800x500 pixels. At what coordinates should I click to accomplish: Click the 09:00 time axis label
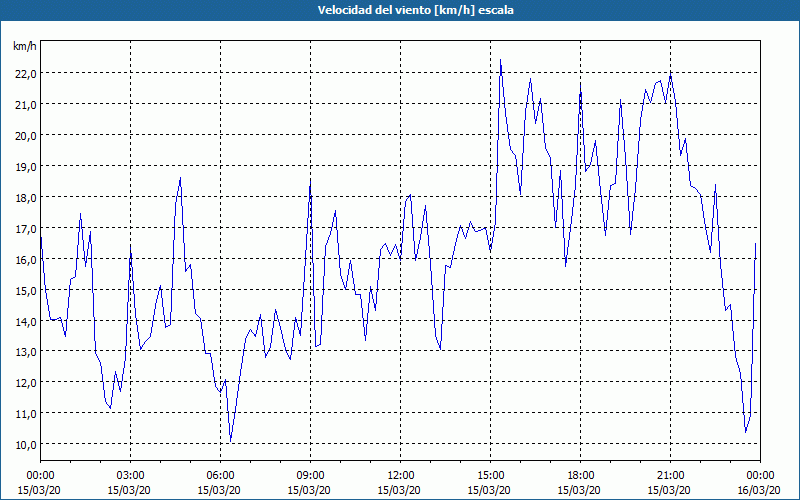pos(310,476)
